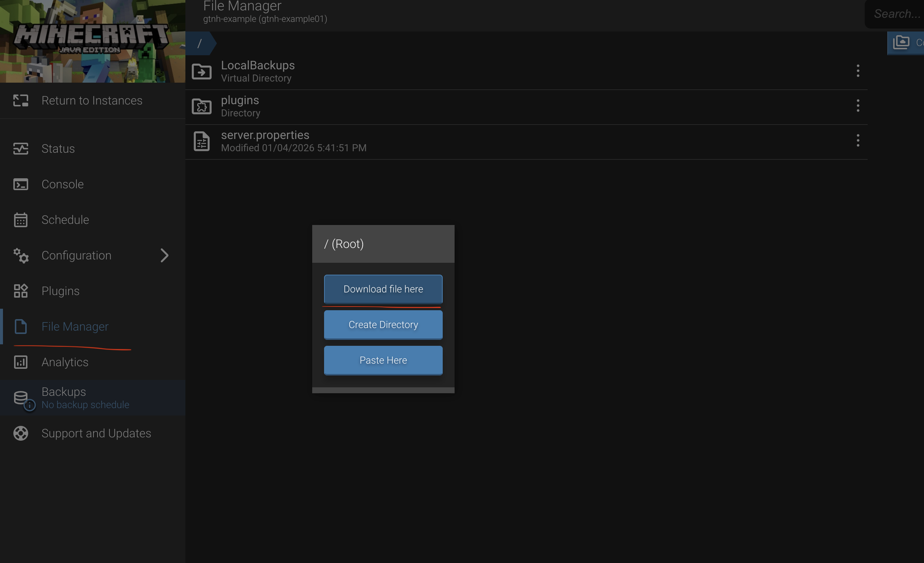
Task: Click the Modified 01/04/2026 timestamp text
Action: coord(294,148)
